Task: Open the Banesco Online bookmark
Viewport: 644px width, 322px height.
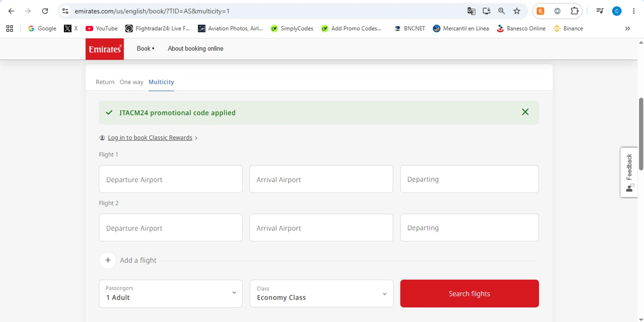Action: point(521,28)
